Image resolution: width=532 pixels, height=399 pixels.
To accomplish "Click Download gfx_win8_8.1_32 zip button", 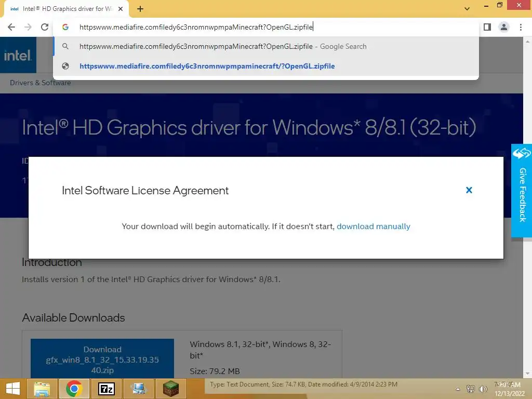I will 102,358.
